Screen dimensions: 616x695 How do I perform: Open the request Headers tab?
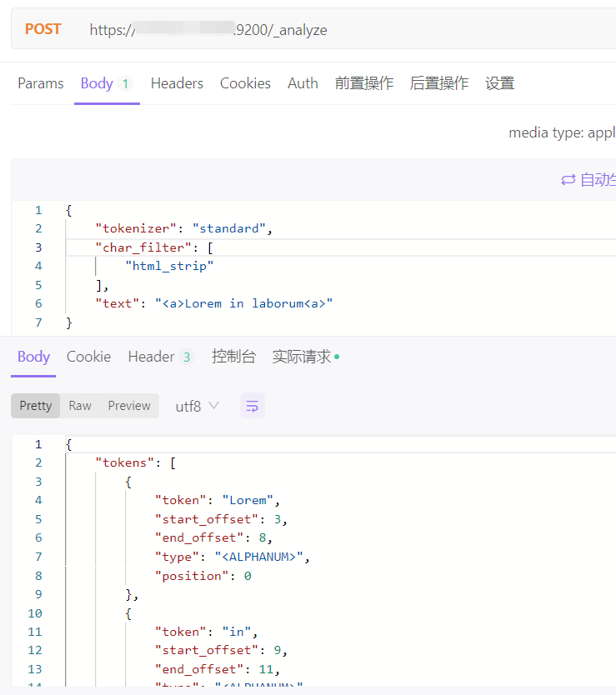click(x=177, y=83)
